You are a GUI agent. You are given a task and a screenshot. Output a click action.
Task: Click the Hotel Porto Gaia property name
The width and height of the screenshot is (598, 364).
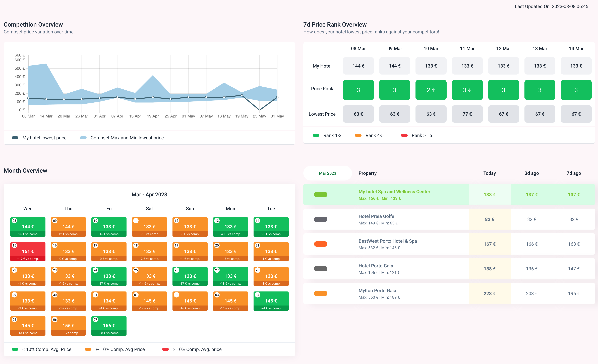click(x=376, y=266)
